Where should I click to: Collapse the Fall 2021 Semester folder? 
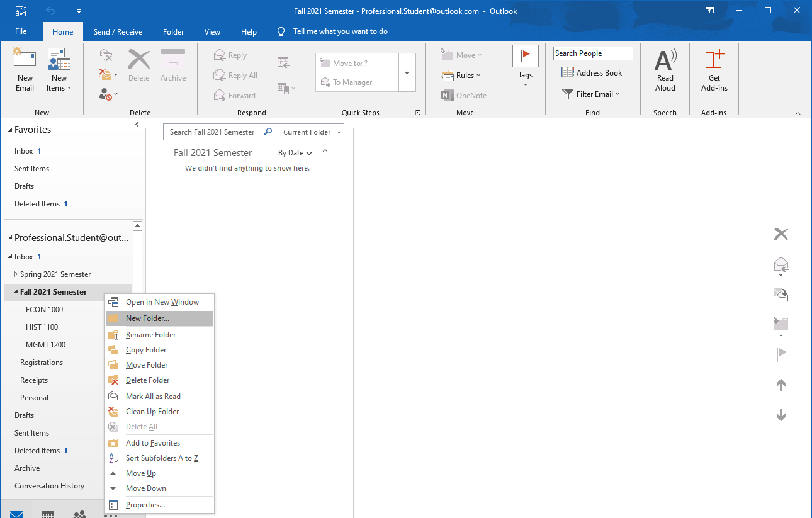[16, 292]
